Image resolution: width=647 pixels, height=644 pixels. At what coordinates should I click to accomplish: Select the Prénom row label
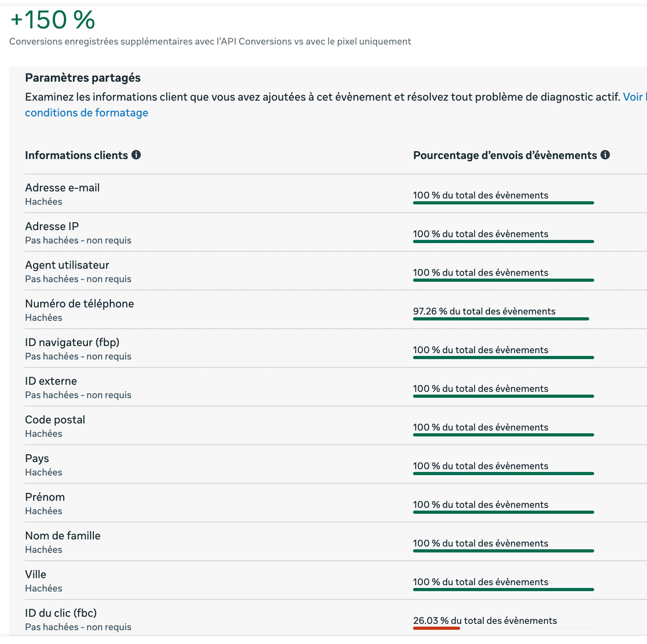45,497
